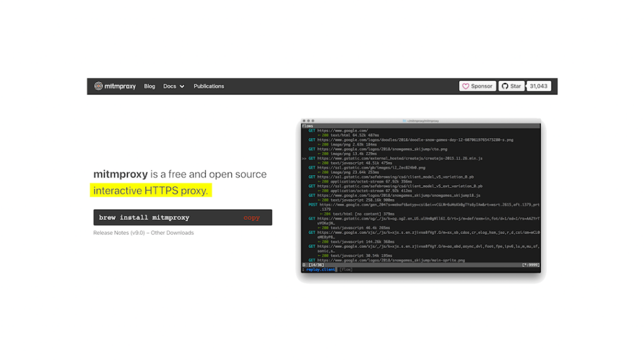
Task: Expand the Docs dropdown menu
Action: tap(174, 86)
